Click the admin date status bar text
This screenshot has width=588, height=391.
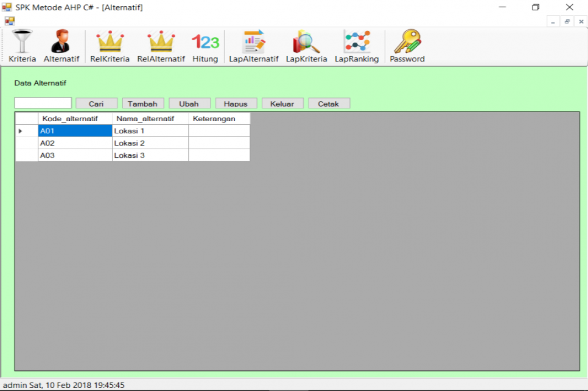[64, 385]
